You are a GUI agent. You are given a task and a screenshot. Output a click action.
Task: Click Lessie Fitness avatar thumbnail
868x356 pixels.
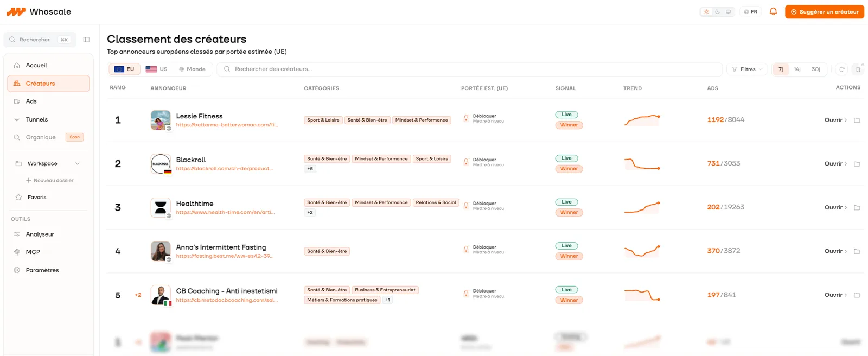pos(161,120)
